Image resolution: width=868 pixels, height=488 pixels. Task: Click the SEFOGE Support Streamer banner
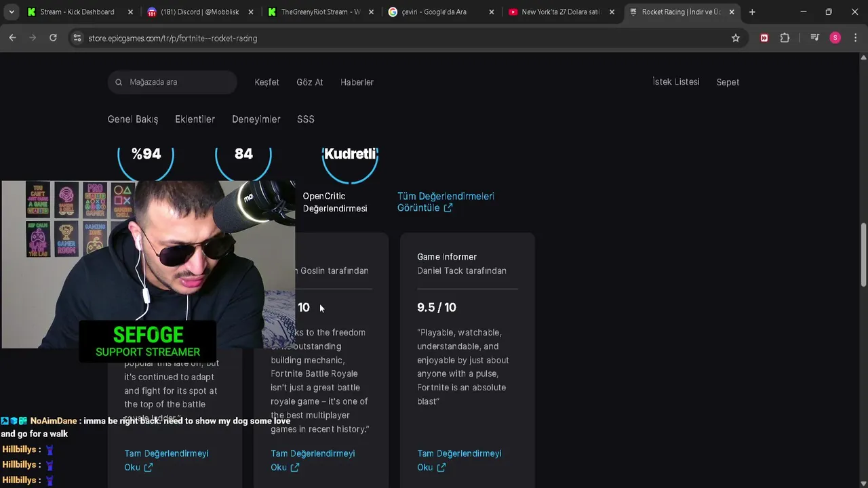click(148, 342)
